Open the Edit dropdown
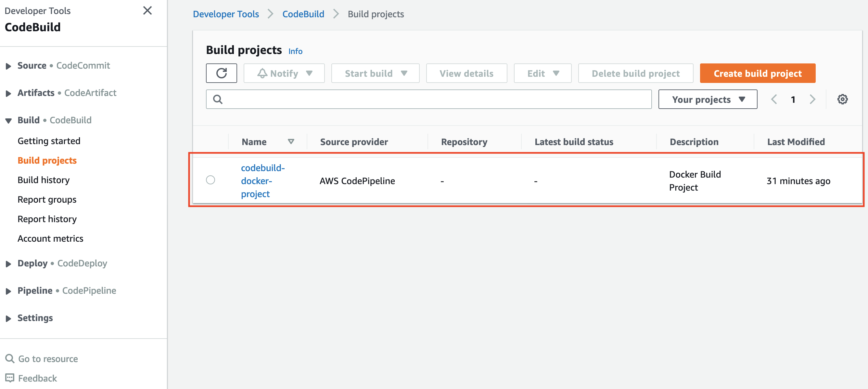868x389 pixels. point(542,73)
